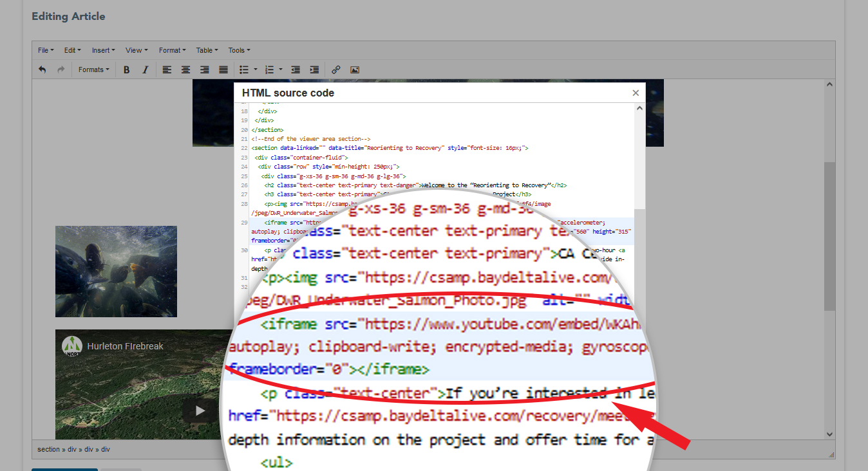
Task: Click the Hurleton Firebreak video title
Action: pos(126,346)
